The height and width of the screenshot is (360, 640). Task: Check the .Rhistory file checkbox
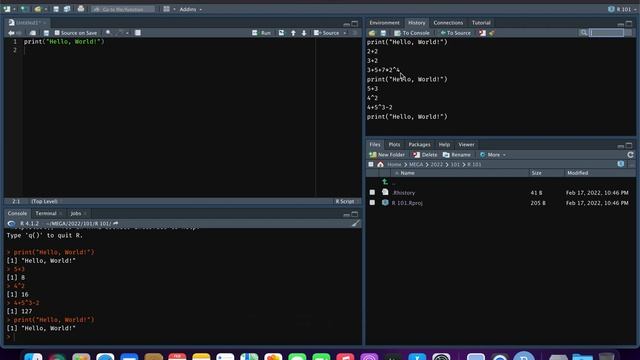372,192
